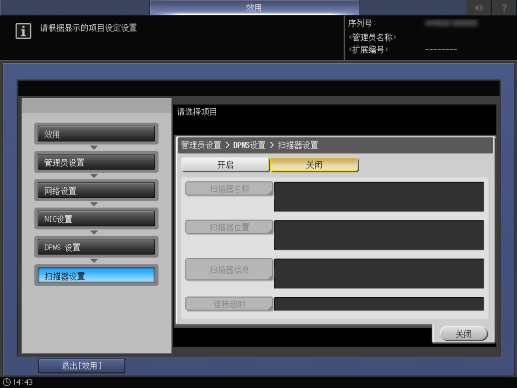Click the scanner information text field
517x388 pixels.
coord(379,273)
